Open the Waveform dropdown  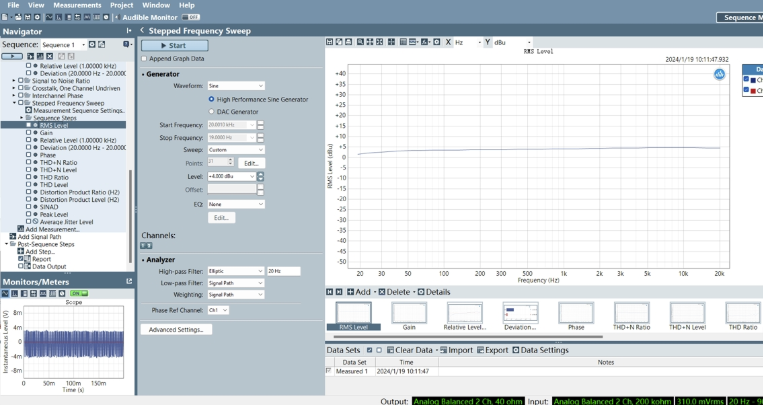pyautogui.click(x=235, y=86)
